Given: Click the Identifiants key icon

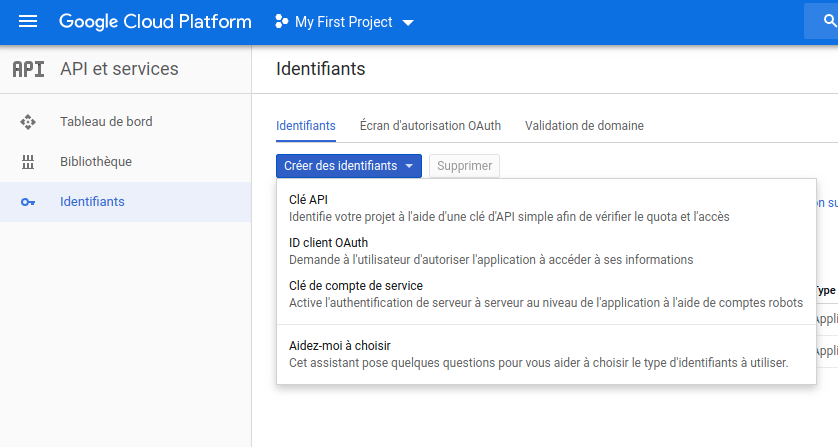Looking at the screenshot, I should click(28, 202).
